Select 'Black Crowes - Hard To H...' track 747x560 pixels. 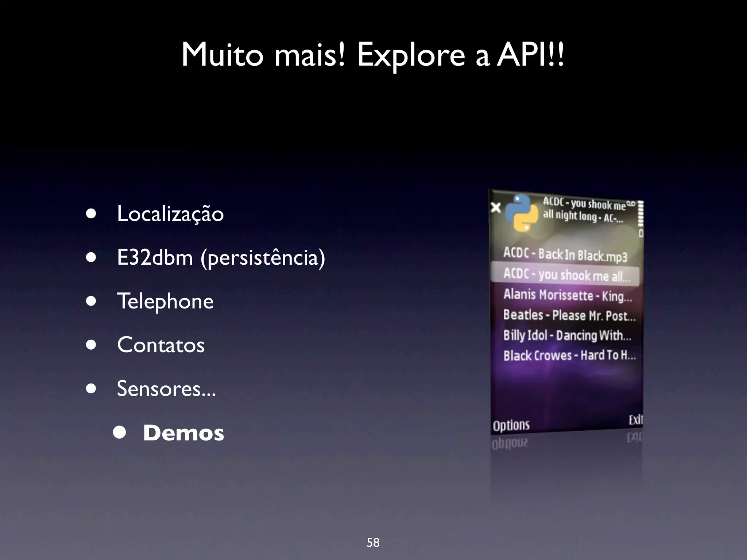tap(569, 355)
